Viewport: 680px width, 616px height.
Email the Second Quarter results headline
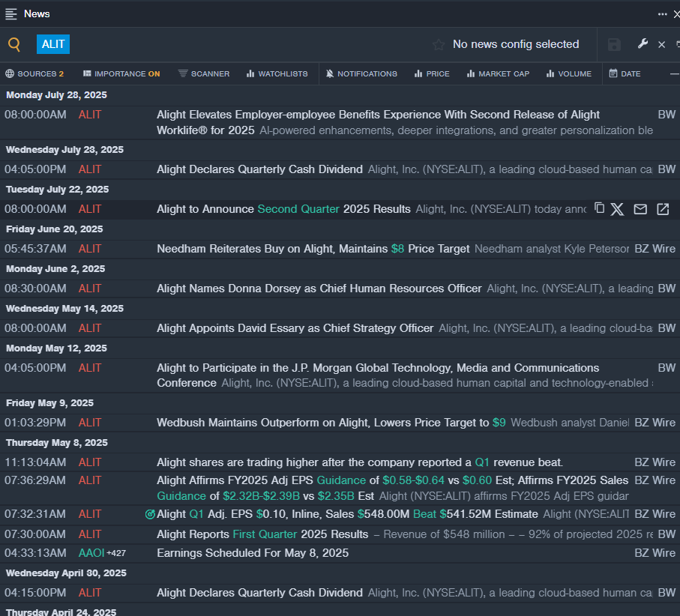click(640, 209)
